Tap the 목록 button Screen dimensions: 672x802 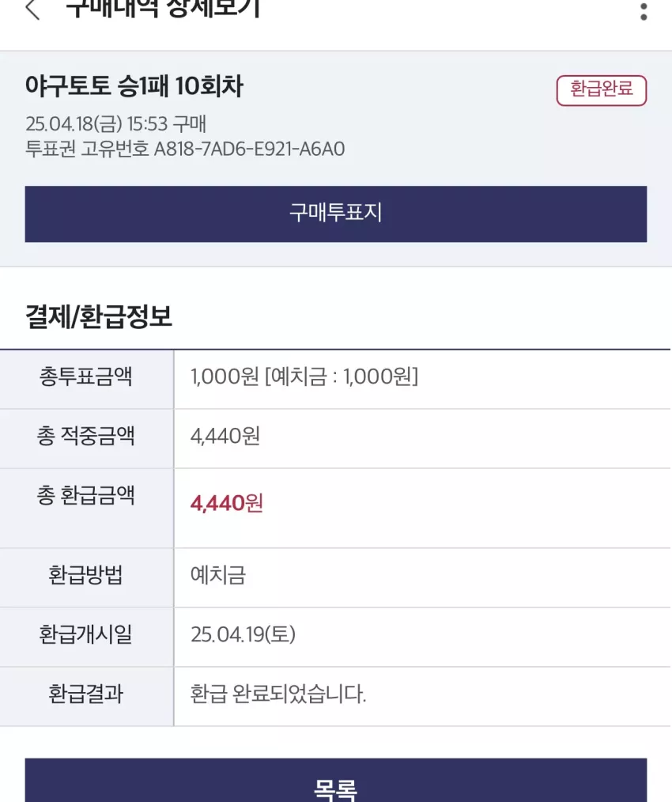point(336,780)
